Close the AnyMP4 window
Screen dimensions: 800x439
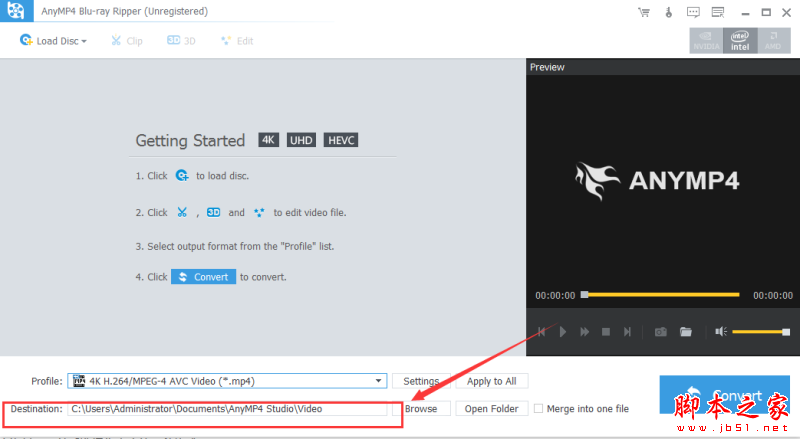tap(786, 12)
